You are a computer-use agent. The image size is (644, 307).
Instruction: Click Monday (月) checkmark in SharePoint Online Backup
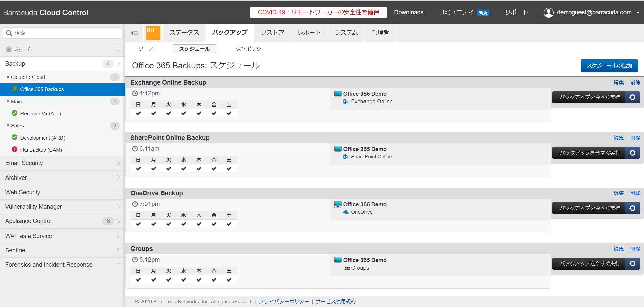154,169
